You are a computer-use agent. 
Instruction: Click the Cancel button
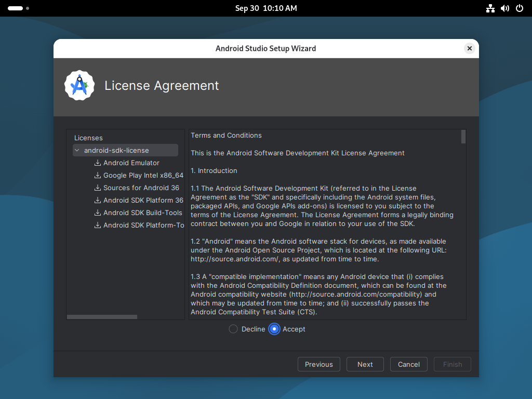408,364
